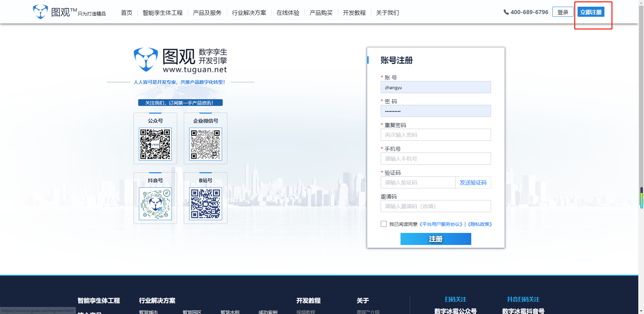Click the 关注我们，订阅第一手产品资讯 banner
644x314 pixels.
[x=180, y=103]
